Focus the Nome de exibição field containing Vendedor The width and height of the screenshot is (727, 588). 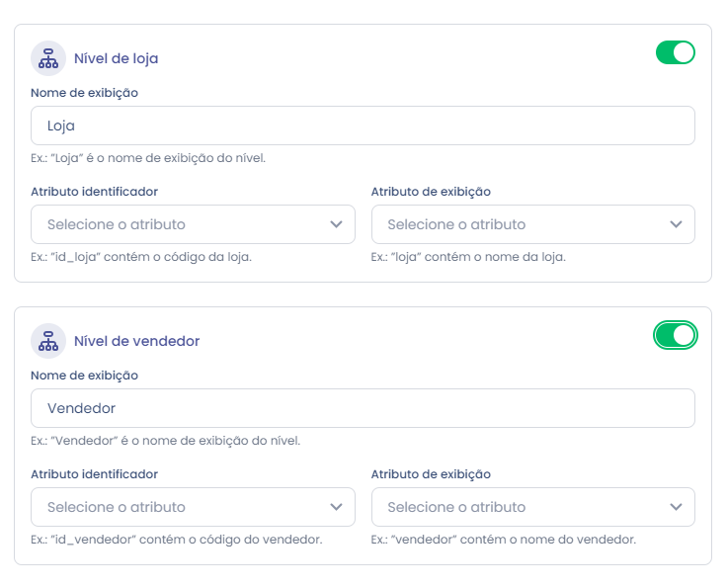[363, 408]
